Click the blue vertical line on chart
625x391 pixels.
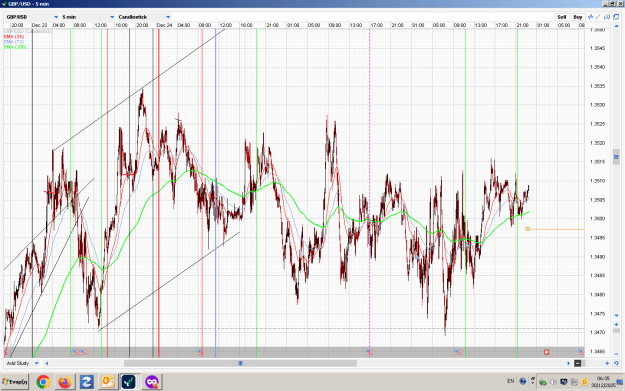[216, 193]
